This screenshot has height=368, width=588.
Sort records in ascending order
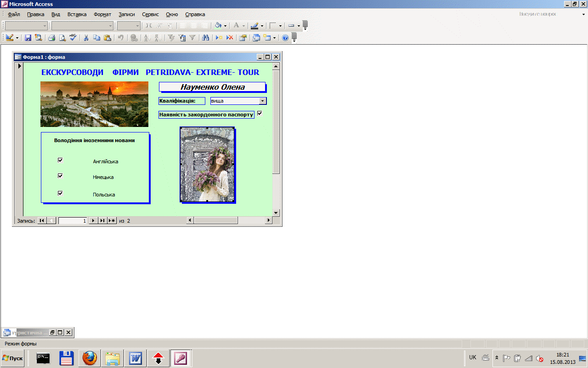(147, 38)
